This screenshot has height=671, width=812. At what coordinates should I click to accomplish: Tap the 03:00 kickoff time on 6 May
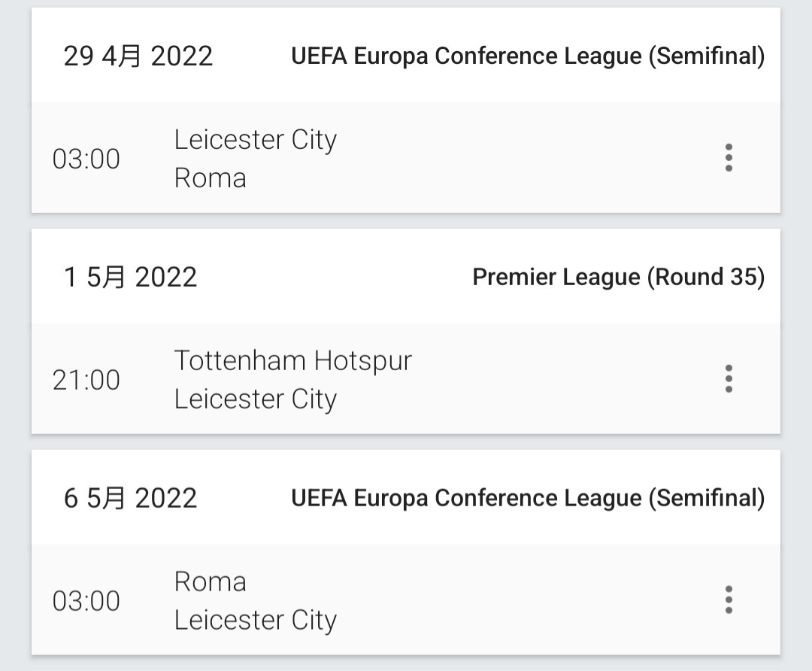pos(86,602)
